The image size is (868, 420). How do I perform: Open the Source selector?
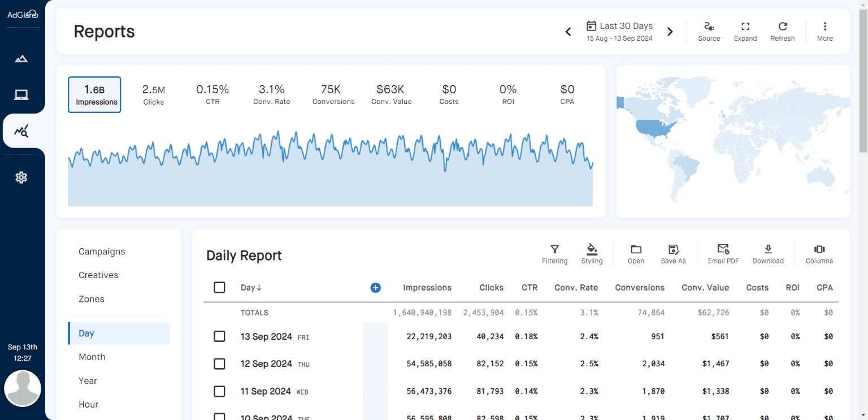click(x=709, y=30)
